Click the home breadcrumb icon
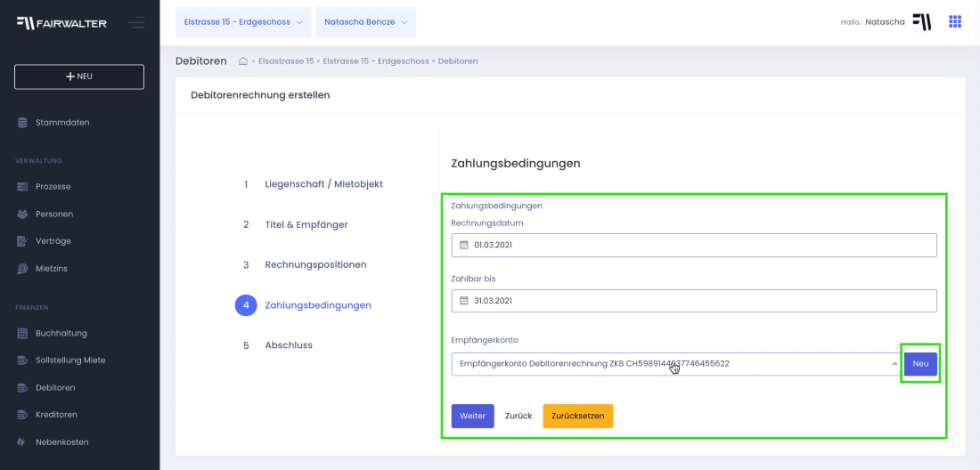The height and width of the screenshot is (470, 980). pyautogui.click(x=243, y=61)
